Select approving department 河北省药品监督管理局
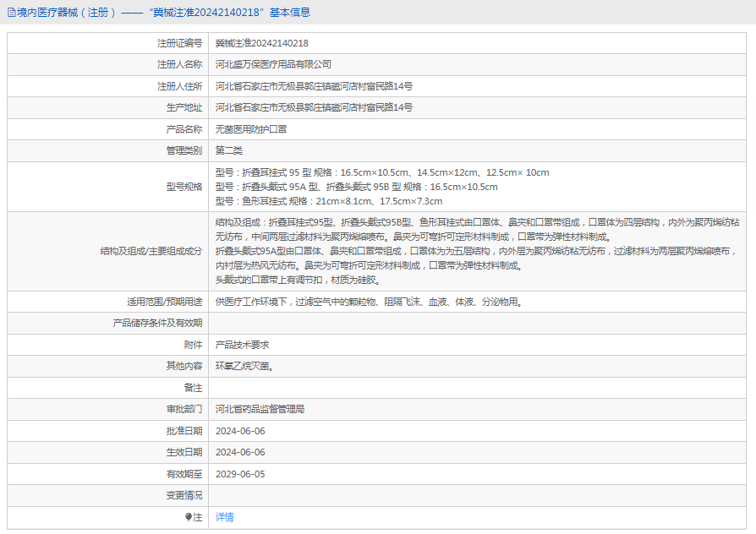Screen dimensions: 756x534 tap(260, 409)
